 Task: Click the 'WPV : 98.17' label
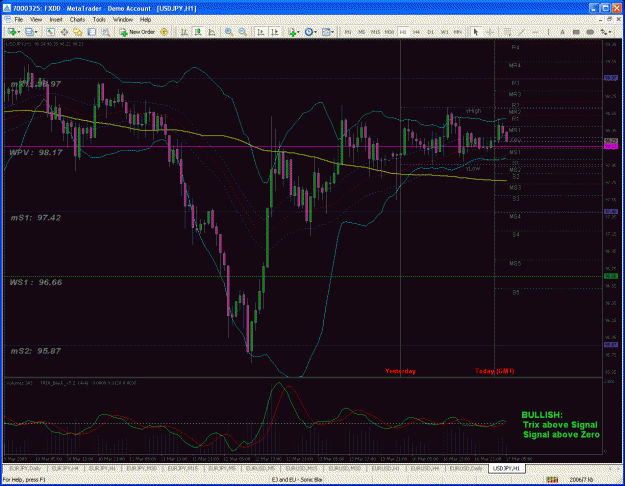(36, 152)
